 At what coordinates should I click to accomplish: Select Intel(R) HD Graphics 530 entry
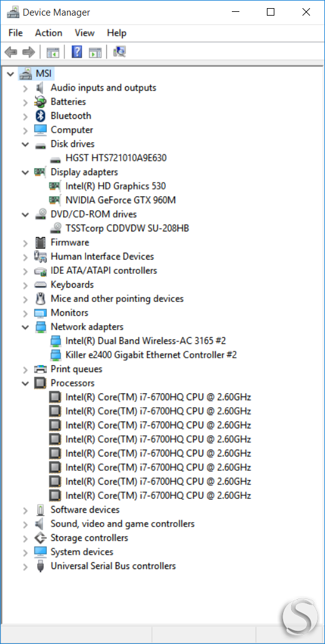pyautogui.click(x=116, y=186)
